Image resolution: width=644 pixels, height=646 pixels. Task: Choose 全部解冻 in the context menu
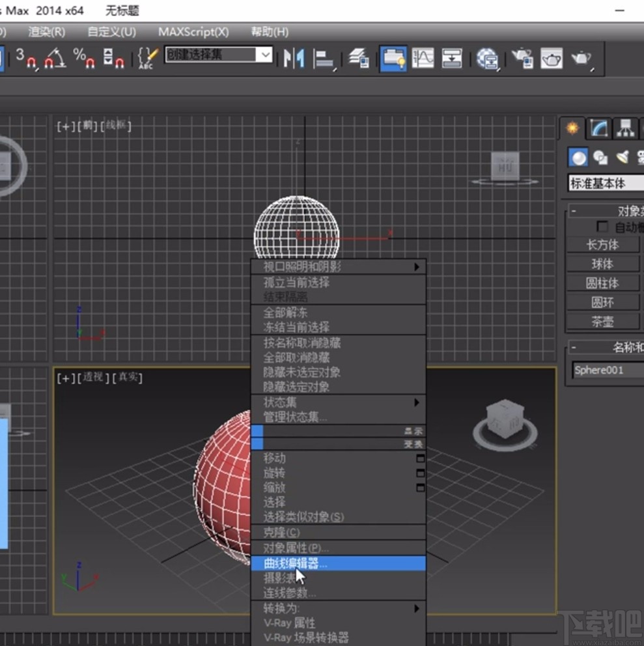pyautogui.click(x=338, y=313)
